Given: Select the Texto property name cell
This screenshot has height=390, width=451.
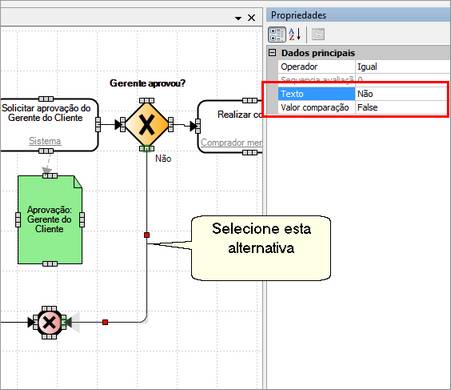Looking at the screenshot, I should (x=316, y=94).
